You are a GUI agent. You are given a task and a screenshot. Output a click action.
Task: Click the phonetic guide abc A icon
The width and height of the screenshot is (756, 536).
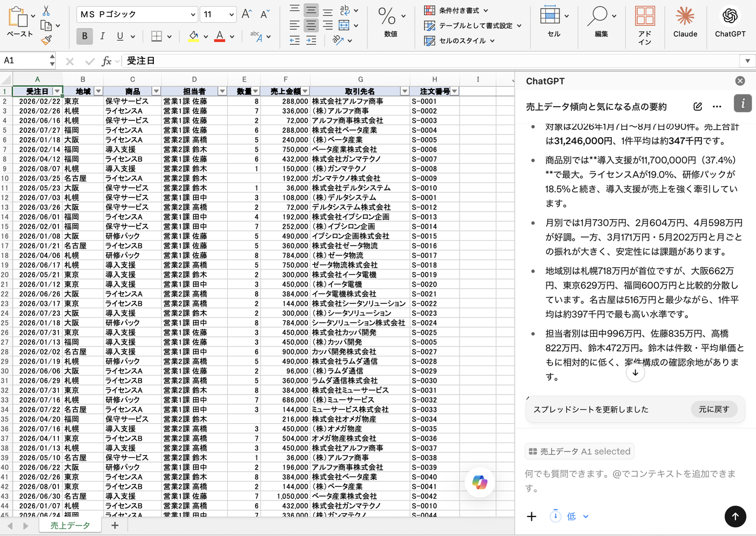click(256, 36)
